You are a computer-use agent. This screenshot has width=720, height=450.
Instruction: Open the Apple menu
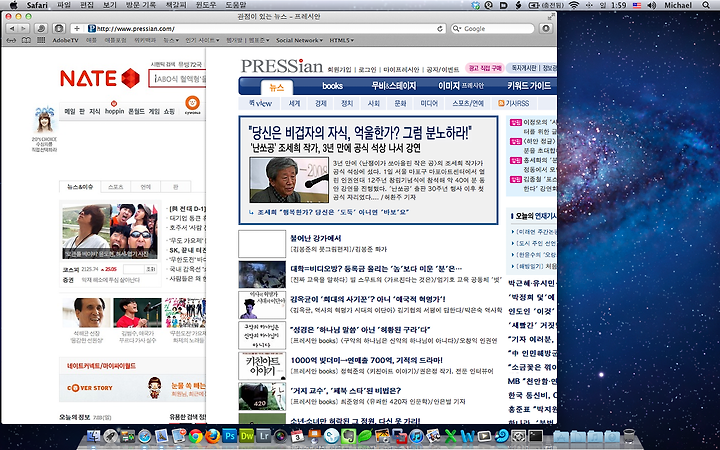click(x=13, y=5)
